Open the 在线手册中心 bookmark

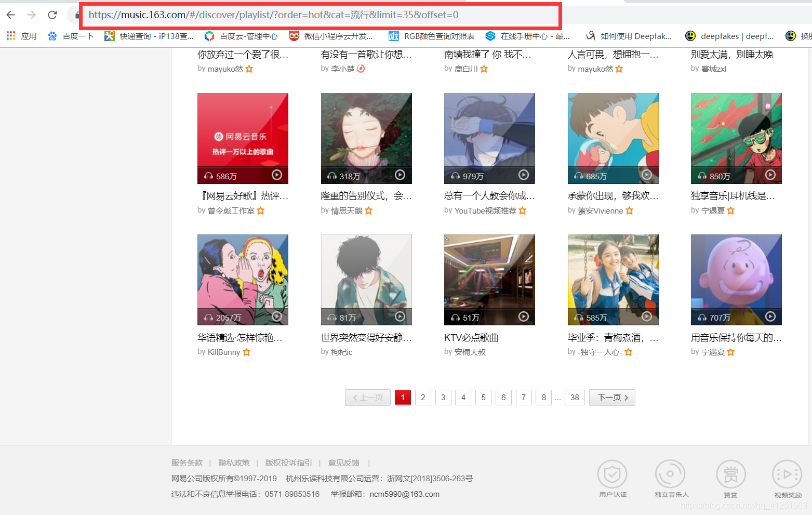click(x=527, y=36)
